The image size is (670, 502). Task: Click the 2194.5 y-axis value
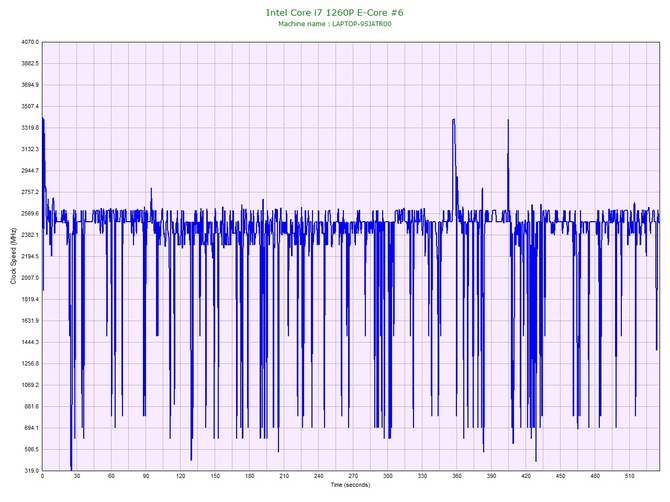pos(30,256)
